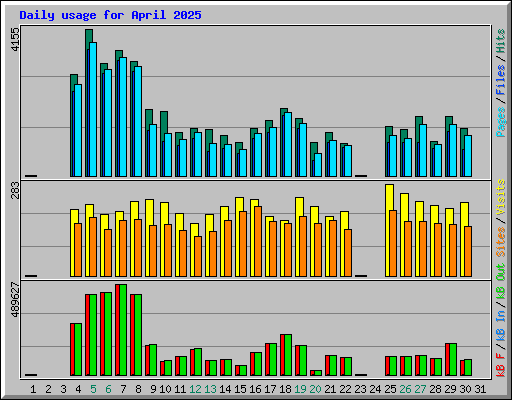Click the tallest hits bar for day 5

89,36
